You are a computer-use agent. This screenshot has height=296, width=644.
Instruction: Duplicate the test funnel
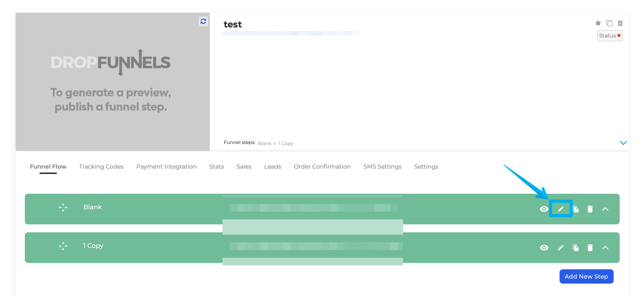(x=609, y=23)
